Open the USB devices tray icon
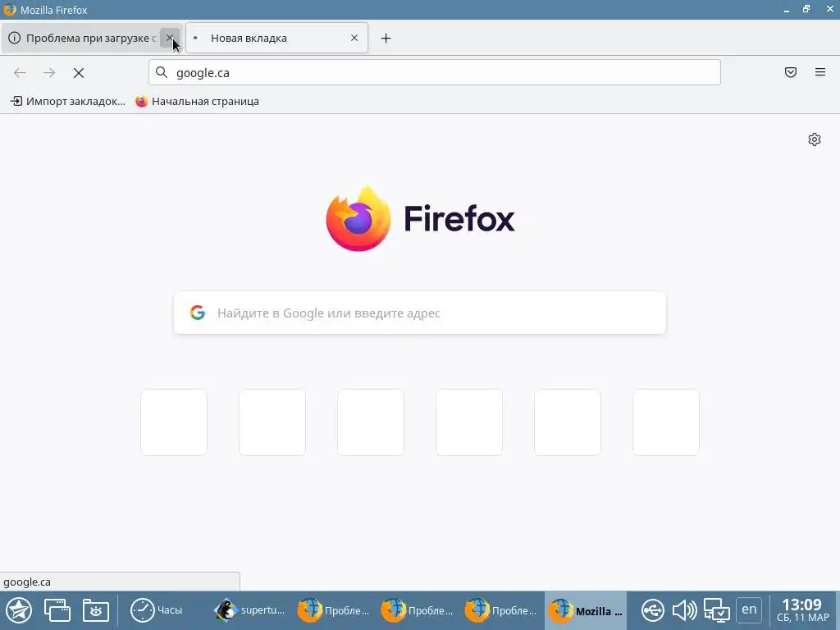This screenshot has height=630, width=840. (x=652, y=610)
